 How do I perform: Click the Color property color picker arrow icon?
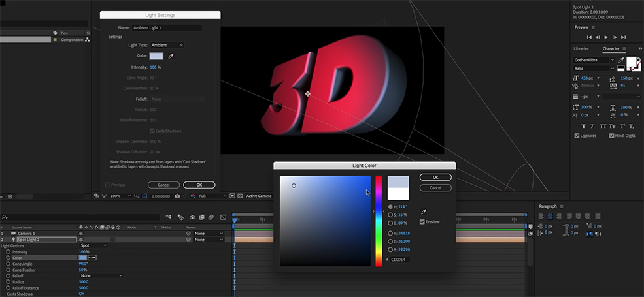pyautogui.click(x=92, y=258)
